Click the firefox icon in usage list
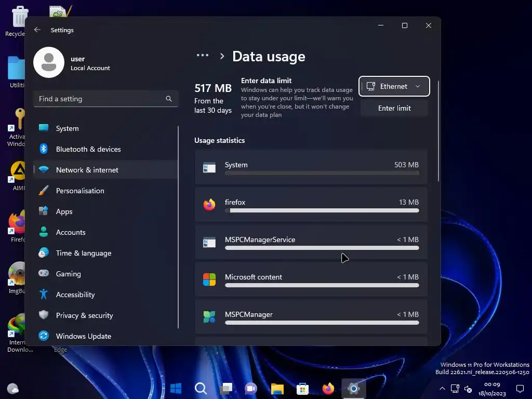Image resolution: width=532 pixels, height=399 pixels. 209,205
